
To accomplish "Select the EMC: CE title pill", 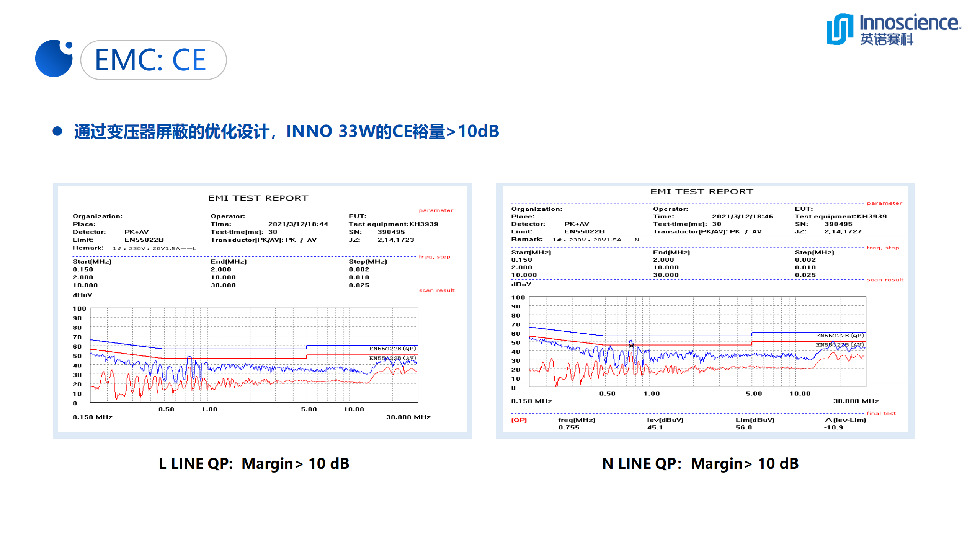I will 153,60.
